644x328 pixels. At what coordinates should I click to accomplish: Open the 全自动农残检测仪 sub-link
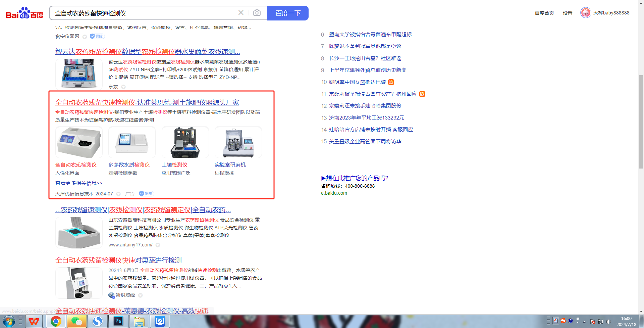[76, 165]
